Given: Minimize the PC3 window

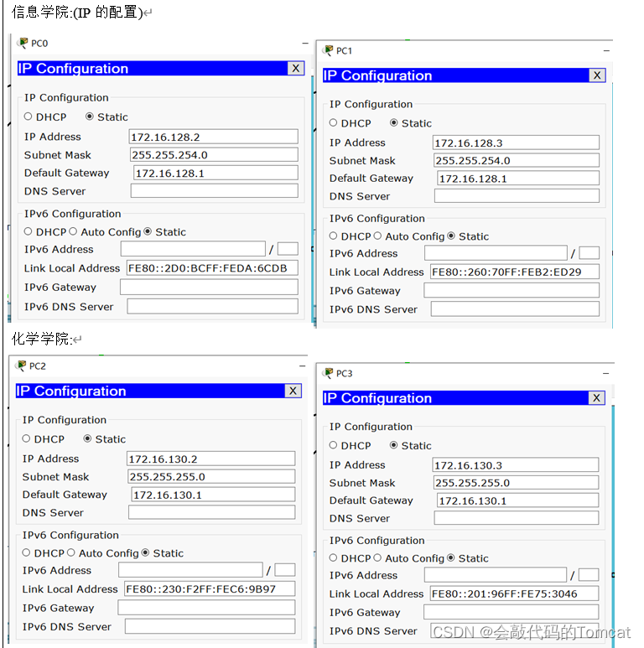Looking at the screenshot, I should pyautogui.click(x=606, y=373).
